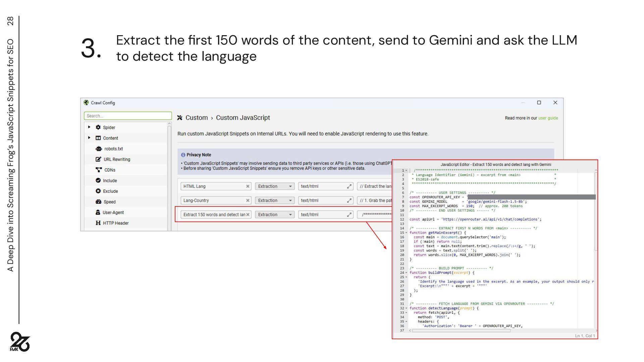Click the apiUrl constant code line
This screenshot has width=644, height=362.
coord(475,220)
